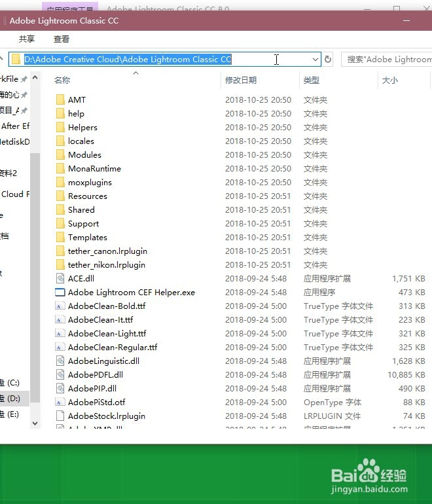
Task: Sort files by 名称 column
Action: coord(62,80)
